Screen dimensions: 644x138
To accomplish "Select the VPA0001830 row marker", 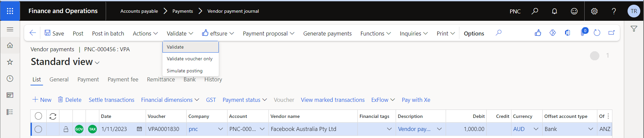I will tap(38, 129).
